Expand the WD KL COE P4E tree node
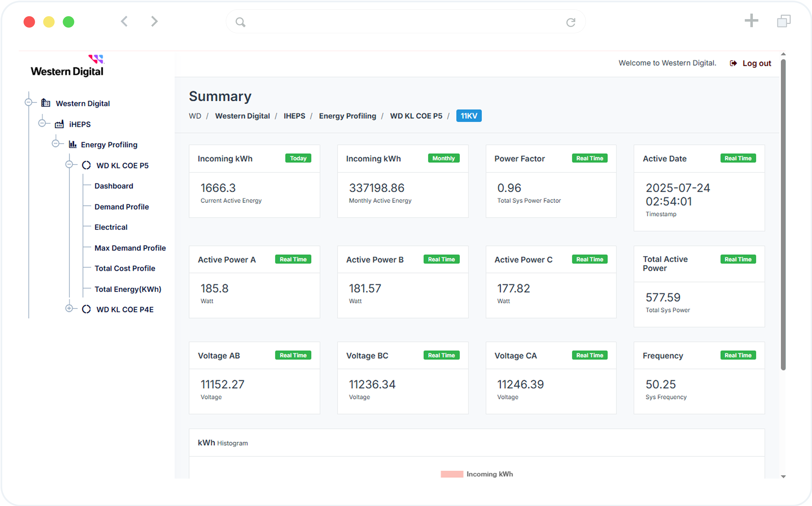 point(70,309)
